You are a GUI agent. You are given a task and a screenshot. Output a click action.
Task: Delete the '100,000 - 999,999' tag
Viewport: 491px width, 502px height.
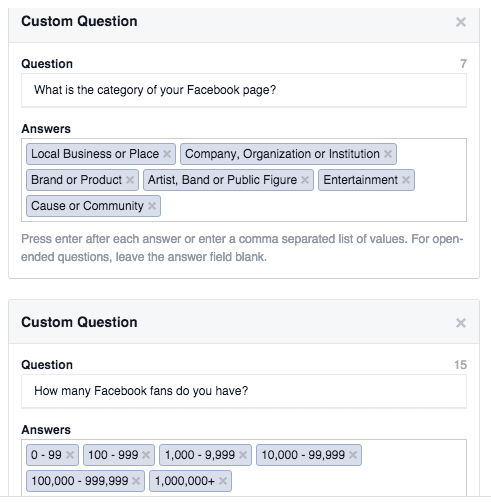coord(136,481)
